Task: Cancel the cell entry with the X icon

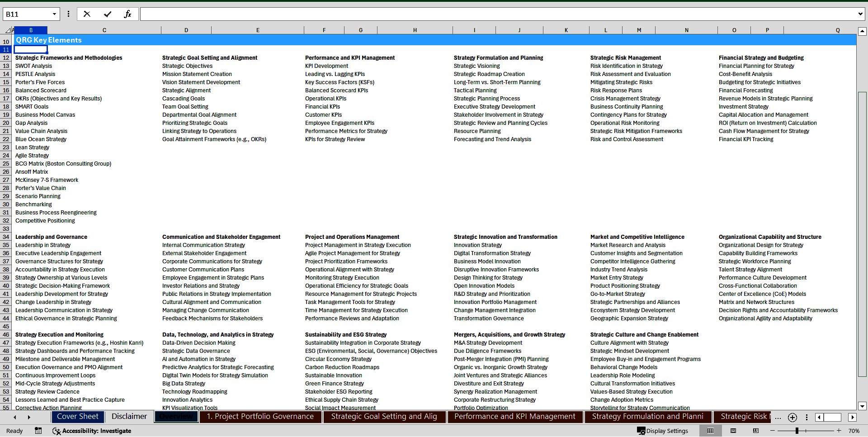Action: click(x=87, y=14)
